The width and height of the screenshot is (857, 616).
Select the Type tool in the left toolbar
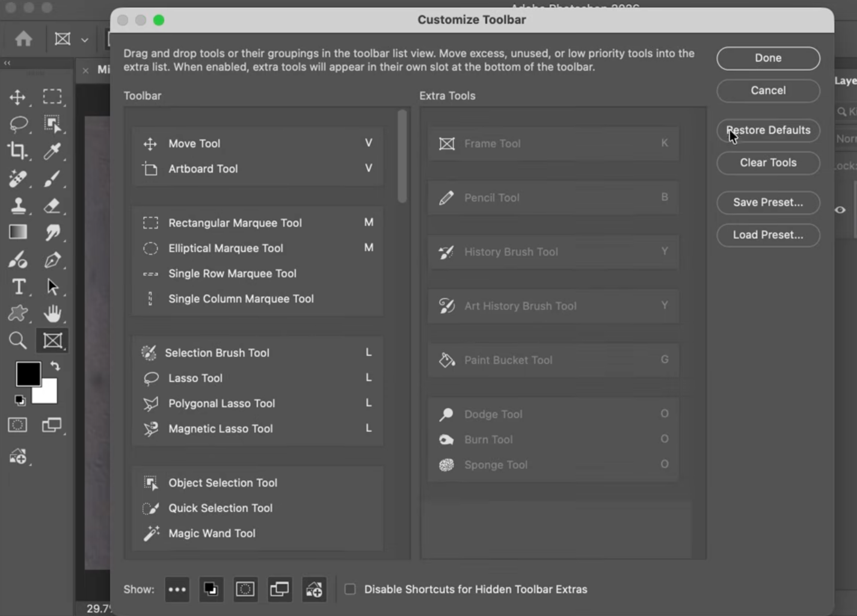pos(18,286)
